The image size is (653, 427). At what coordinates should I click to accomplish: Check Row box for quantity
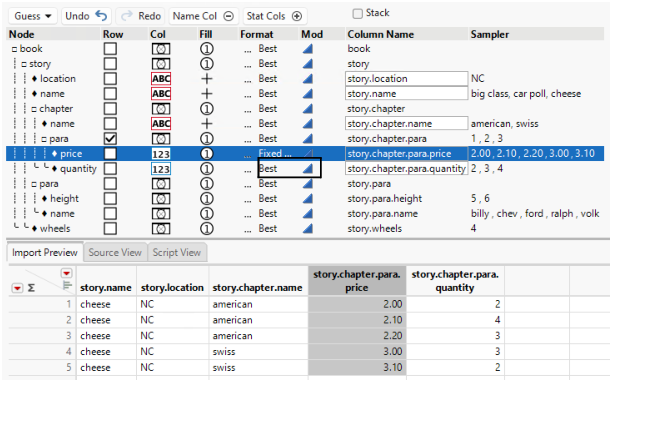[110, 169]
